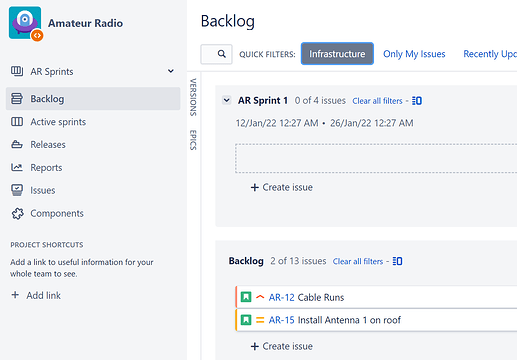517x360 pixels.
Task: Go to Active sprints
Action: (x=58, y=122)
